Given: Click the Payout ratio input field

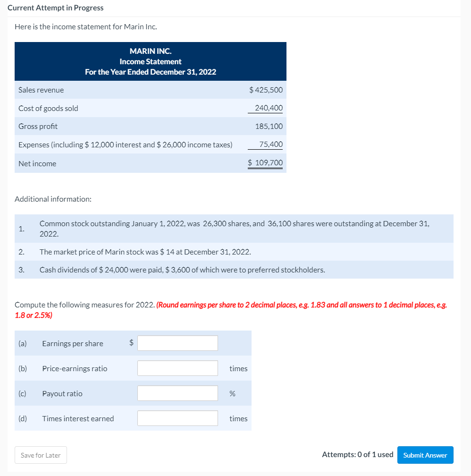Looking at the screenshot, I should 177,393.
